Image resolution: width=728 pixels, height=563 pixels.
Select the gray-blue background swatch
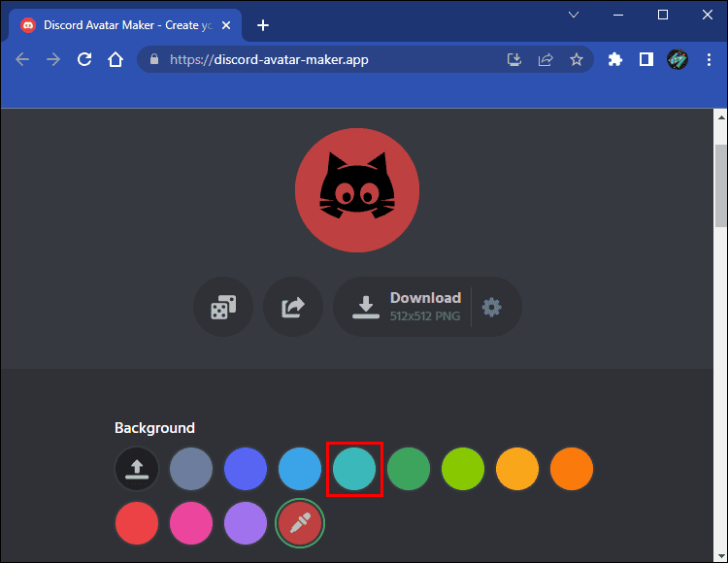point(191,469)
